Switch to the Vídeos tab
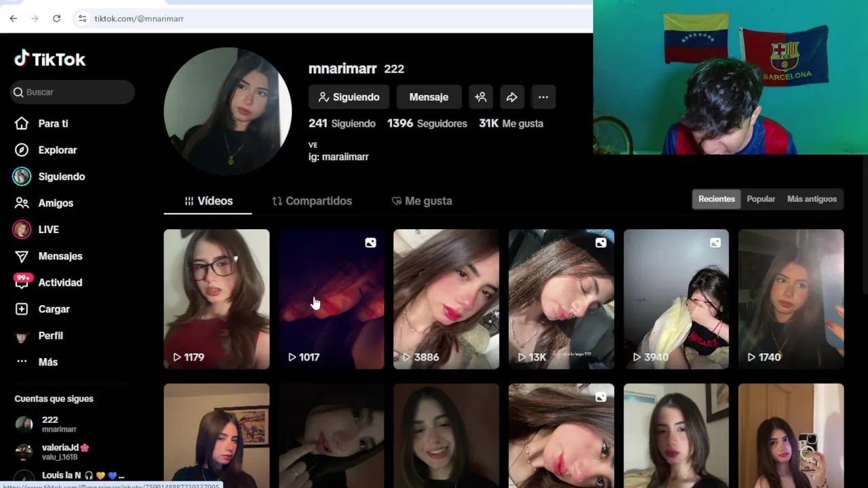Viewport: 868px width, 488px height. [x=208, y=201]
